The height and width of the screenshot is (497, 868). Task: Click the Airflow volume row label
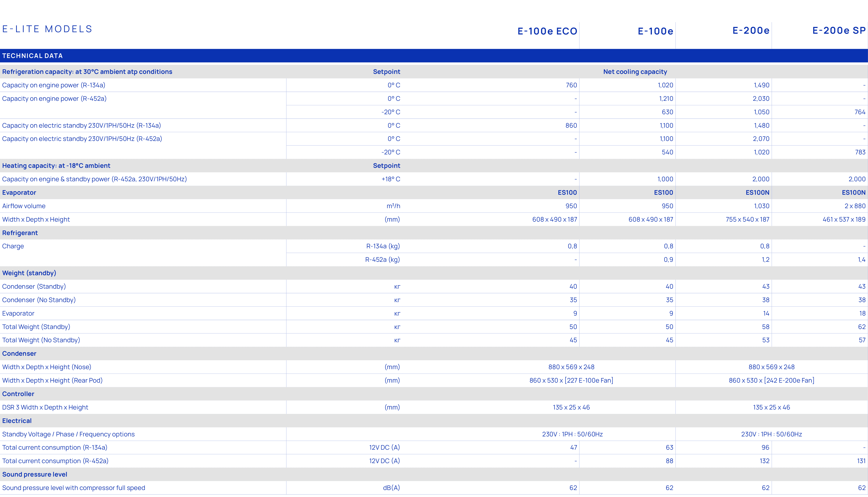tap(24, 206)
